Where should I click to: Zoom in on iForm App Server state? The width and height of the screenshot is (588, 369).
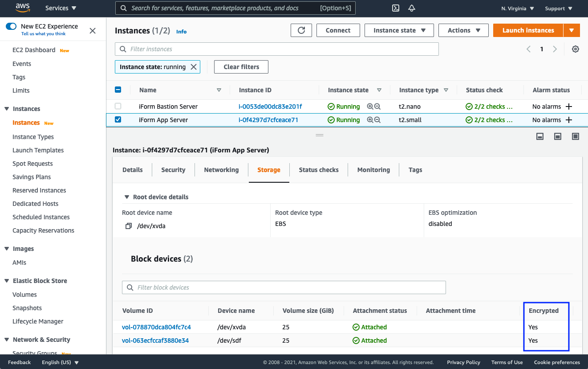(x=370, y=120)
